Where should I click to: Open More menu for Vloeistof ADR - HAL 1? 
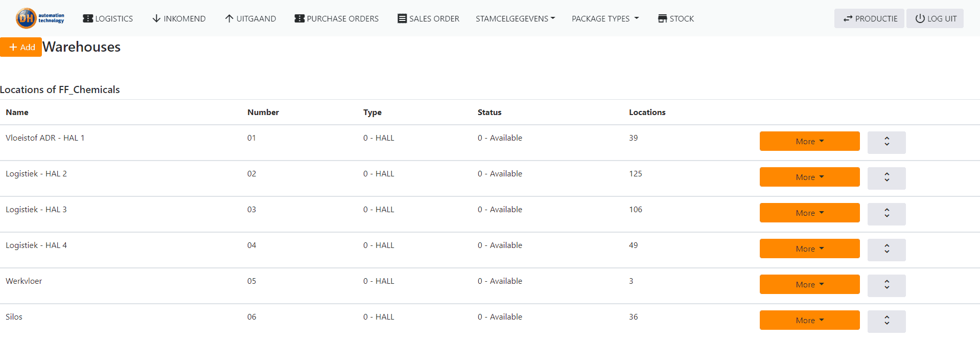coord(809,141)
